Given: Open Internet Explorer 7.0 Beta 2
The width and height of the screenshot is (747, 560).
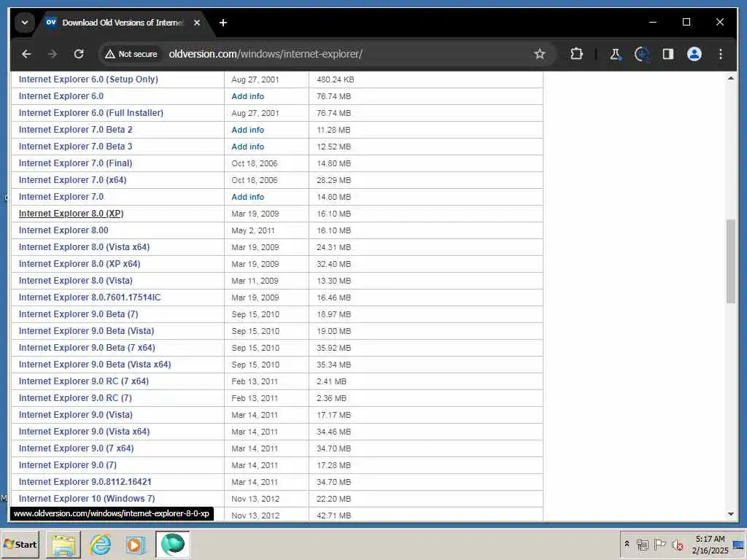Looking at the screenshot, I should point(76,130).
